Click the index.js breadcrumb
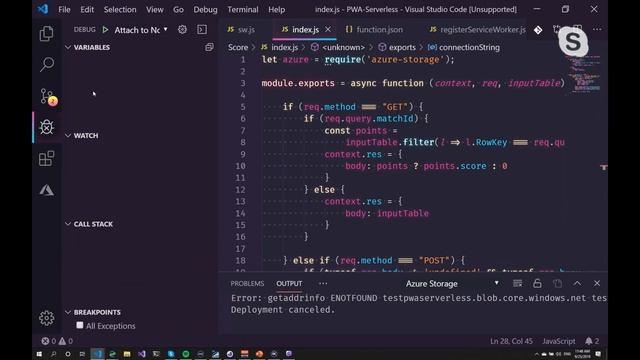Viewport: 640px width, 360px height. click(x=284, y=47)
